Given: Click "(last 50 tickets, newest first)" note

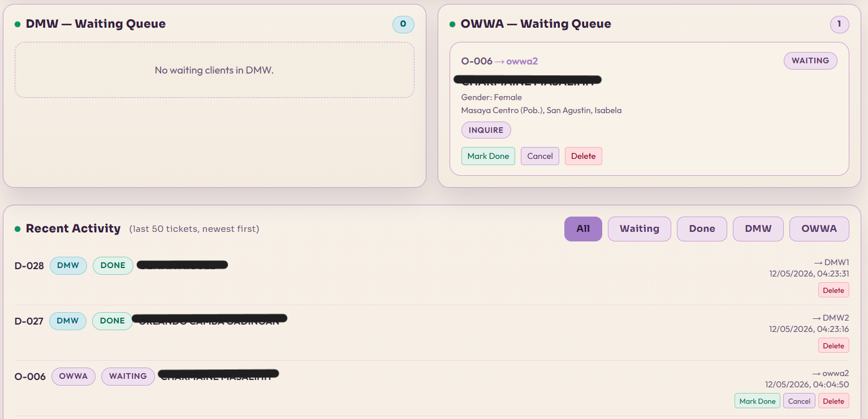Looking at the screenshot, I should click(x=194, y=229).
